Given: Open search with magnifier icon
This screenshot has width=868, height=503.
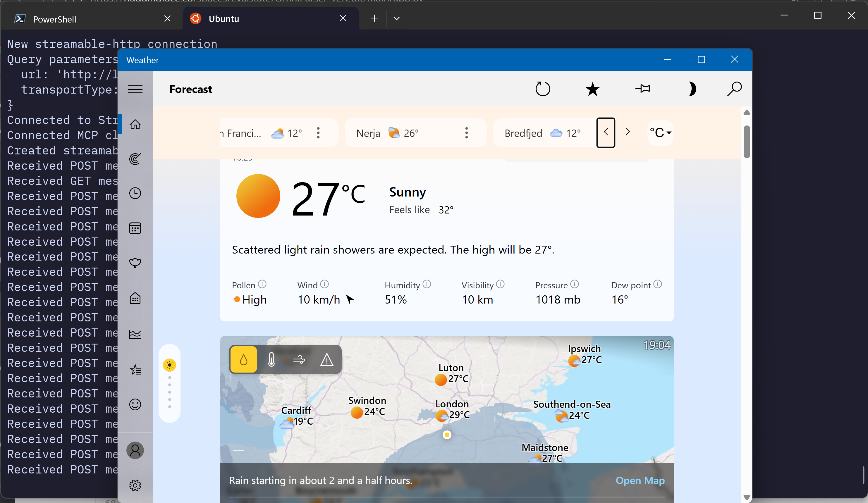Looking at the screenshot, I should point(734,89).
